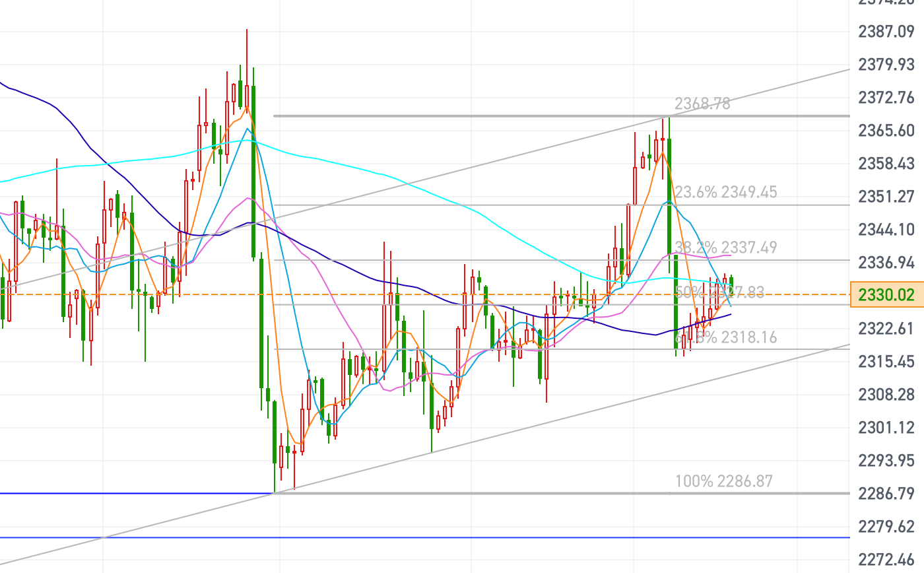
Task: Click the 2368.78 Fibonacci level label
Action: tap(702, 104)
